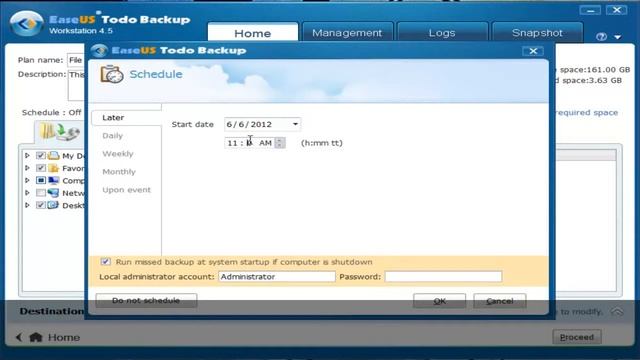This screenshot has height=360, width=640.
Task: Expand the Favorites tree node
Action: [x=27, y=168]
